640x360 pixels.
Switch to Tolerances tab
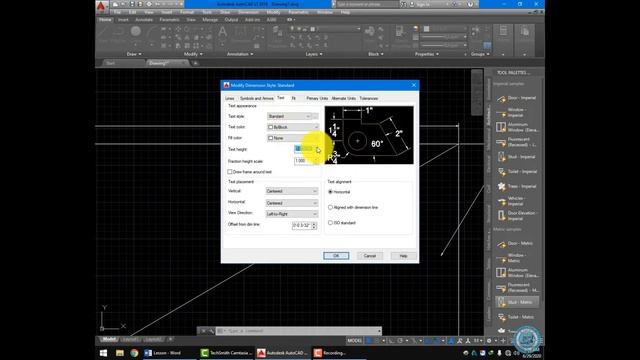369,98
